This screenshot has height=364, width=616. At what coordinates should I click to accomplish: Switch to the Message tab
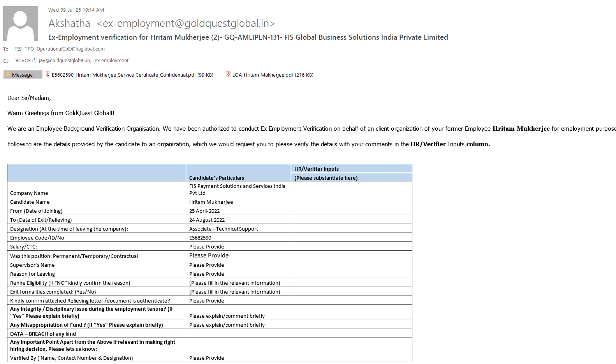[23, 75]
